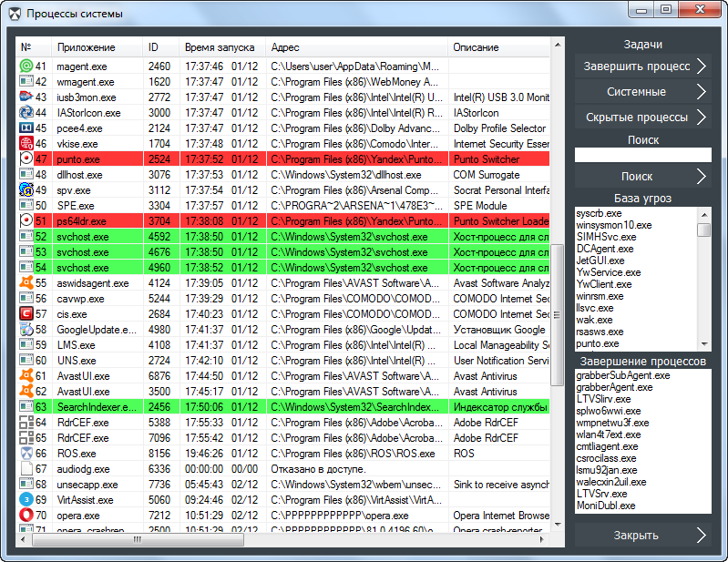
Task: Click the spv.exe icon in row 49
Action: [x=26, y=190]
